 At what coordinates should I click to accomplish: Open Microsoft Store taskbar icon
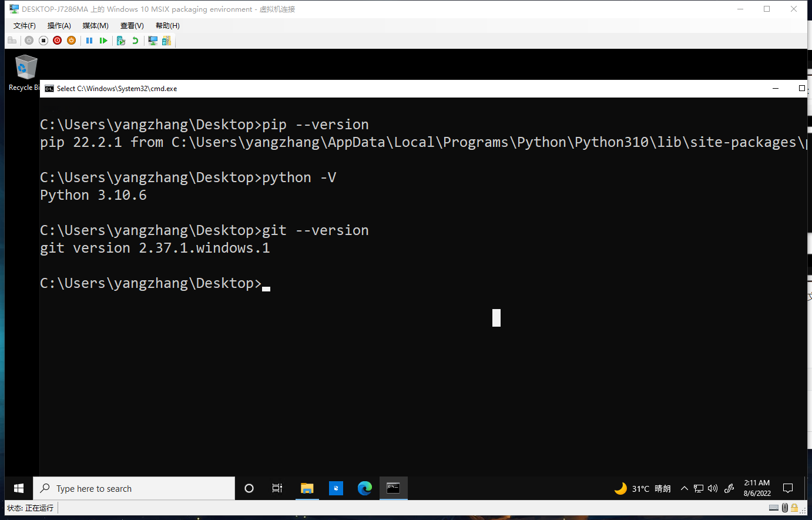[x=336, y=488]
